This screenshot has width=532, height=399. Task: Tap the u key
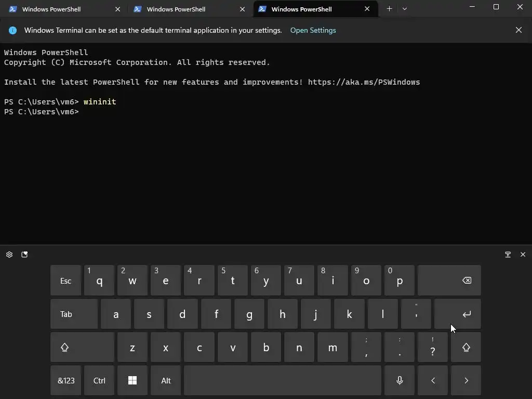(x=299, y=280)
